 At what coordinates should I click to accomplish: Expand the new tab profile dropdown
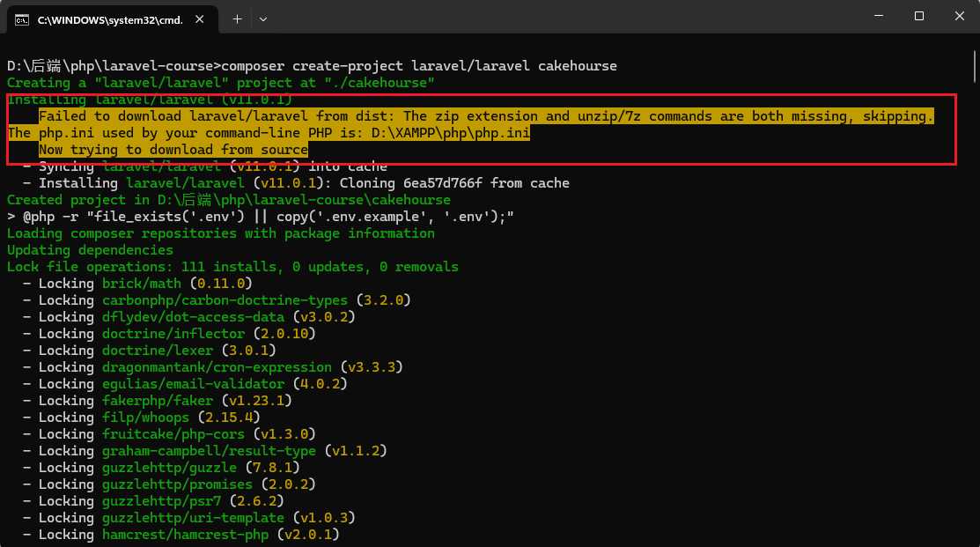click(x=263, y=19)
